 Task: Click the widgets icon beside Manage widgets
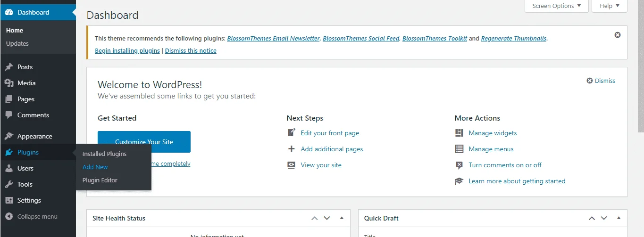(459, 133)
